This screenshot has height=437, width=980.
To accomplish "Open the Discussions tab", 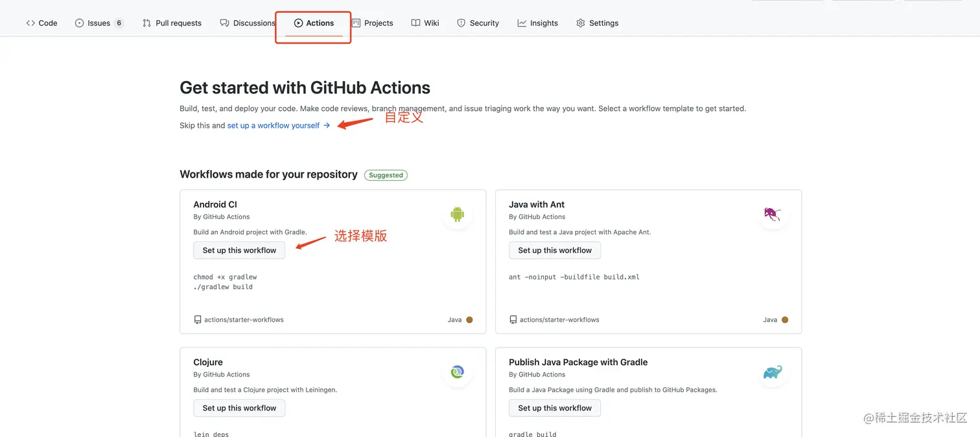I will [248, 23].
